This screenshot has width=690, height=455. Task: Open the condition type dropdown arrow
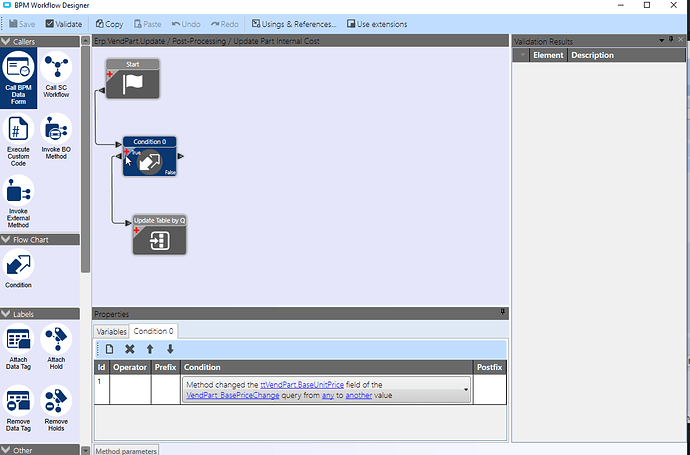click(x=466, y=390)
